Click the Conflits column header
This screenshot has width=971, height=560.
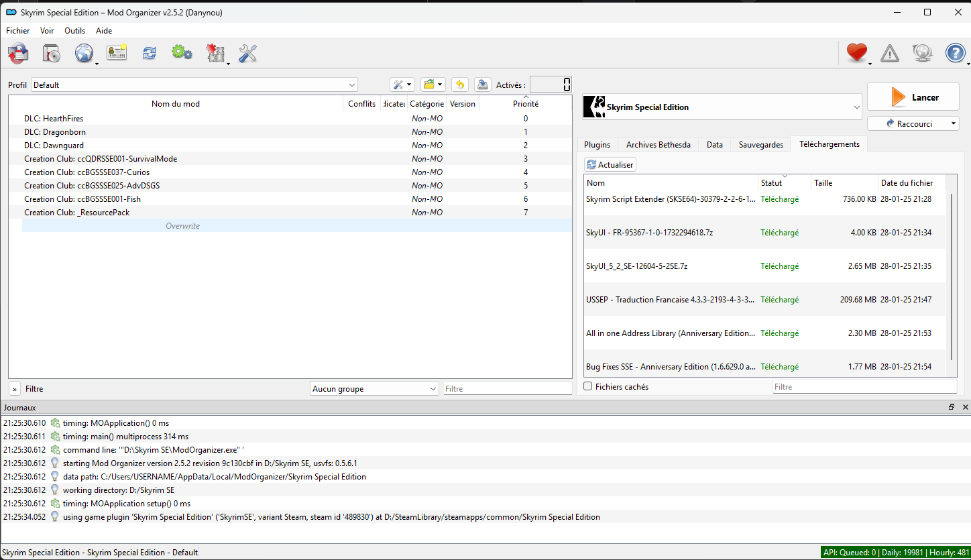point(361,104)
